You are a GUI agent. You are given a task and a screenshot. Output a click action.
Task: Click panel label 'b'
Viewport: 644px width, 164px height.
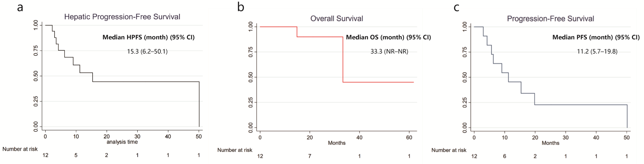tap(241, 7)
